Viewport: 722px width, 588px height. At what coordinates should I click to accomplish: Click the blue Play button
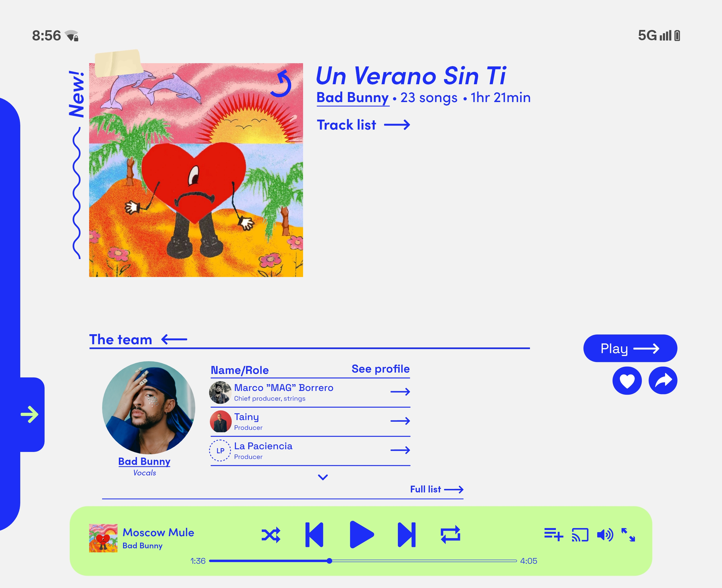pos(630,348)
